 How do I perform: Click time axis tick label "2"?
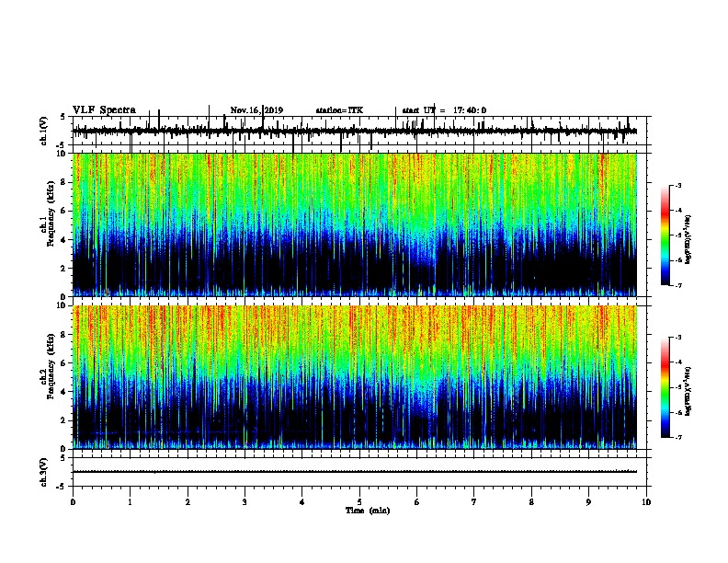click(188, 502)
